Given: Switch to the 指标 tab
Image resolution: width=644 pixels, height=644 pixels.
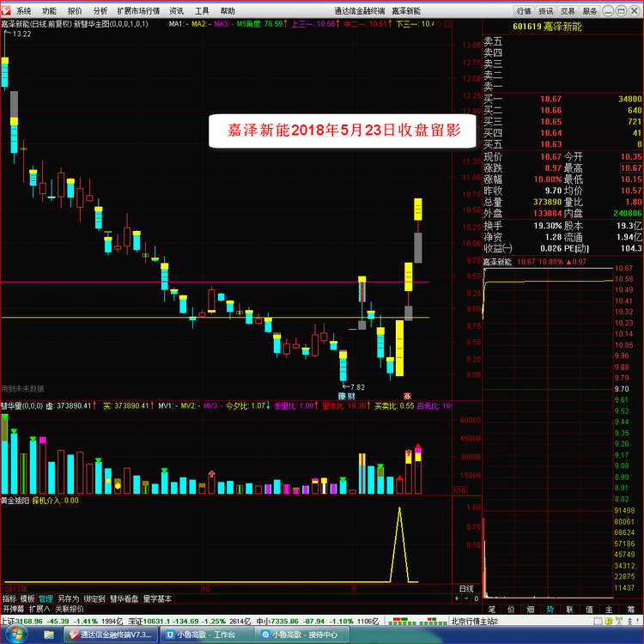Looking at the screenshot, I should (x=9, y=598).
